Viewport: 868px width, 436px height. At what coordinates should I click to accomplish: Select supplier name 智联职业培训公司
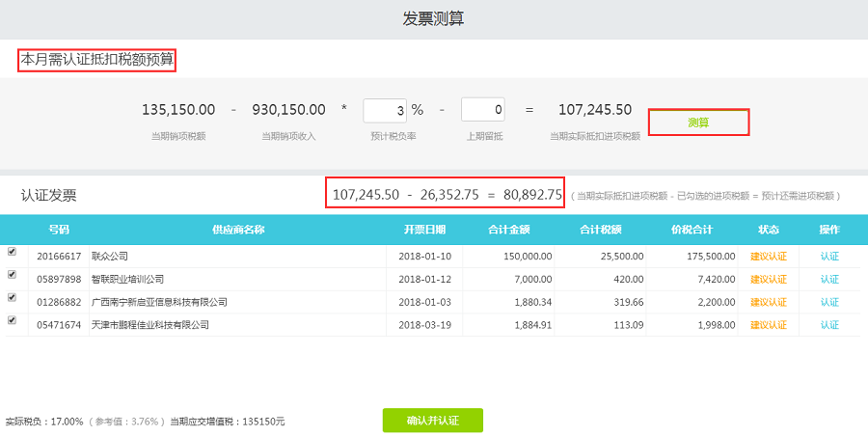point(128,279)
